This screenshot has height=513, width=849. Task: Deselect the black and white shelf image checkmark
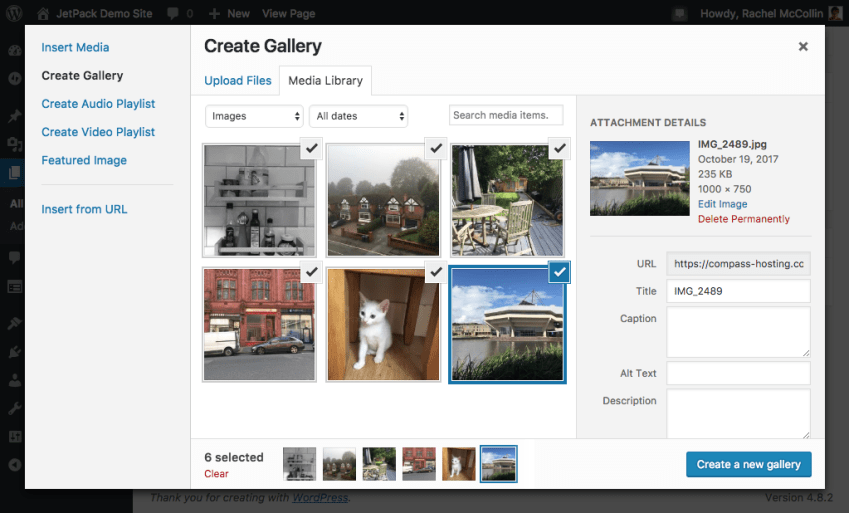click(311, 148)
